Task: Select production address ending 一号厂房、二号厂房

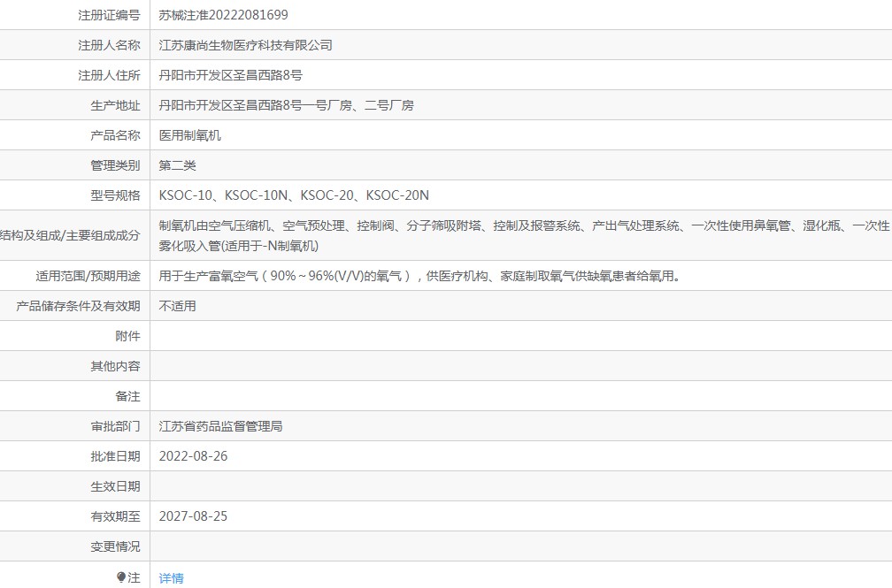Action: point(286,105)
